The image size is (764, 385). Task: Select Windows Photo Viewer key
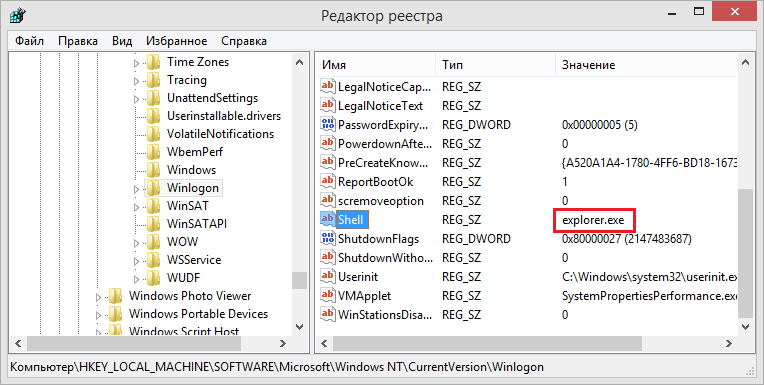click(190, 296)
